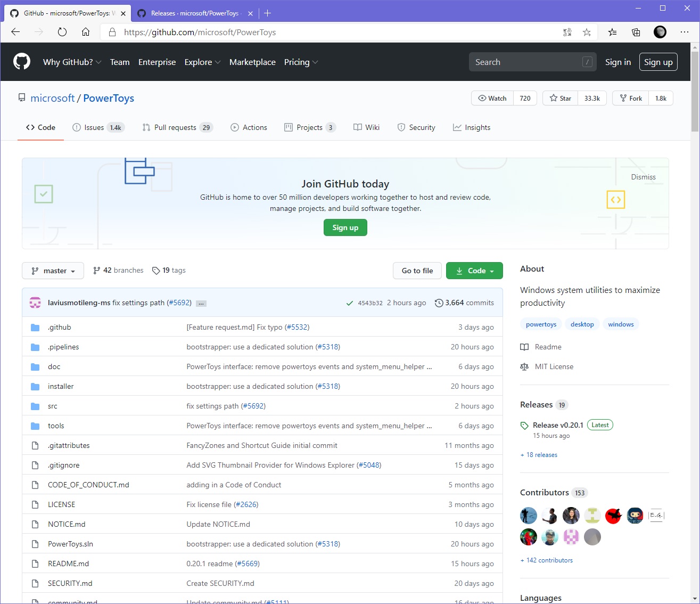The height and width of the screenshot is (604, 700).
Task: Go back with browser back arrow
Action: (15, 32)
